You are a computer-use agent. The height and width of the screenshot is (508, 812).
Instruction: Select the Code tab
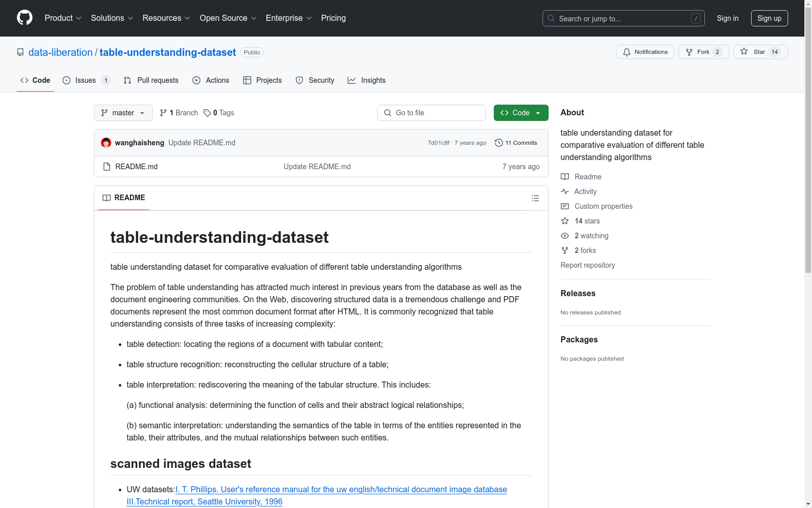click(x=36, y=80)
